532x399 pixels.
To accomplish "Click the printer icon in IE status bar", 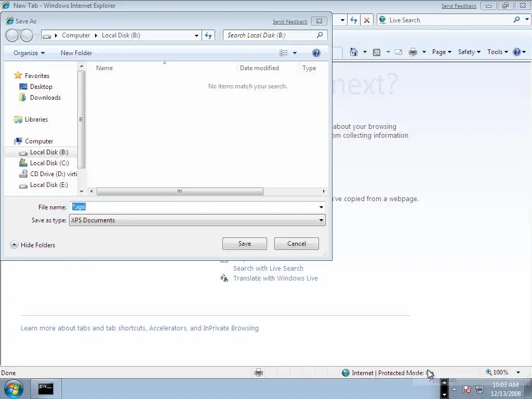I will click(259, 373).
